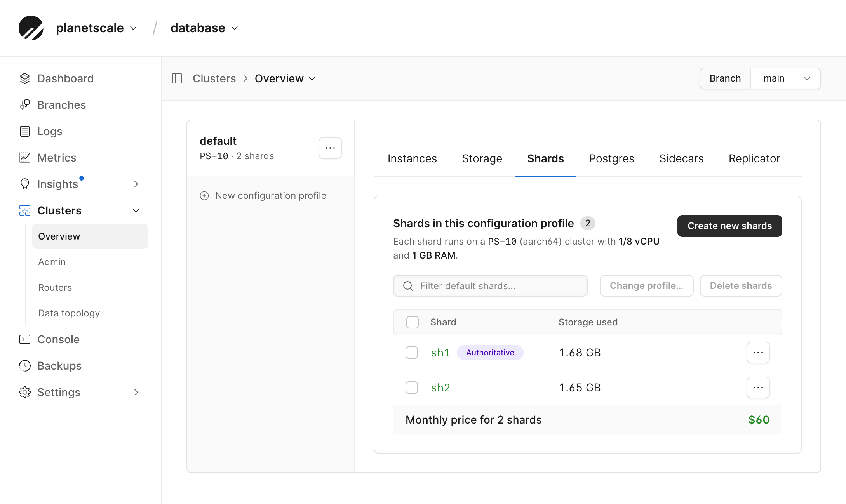This screenshot has width=846, height=504.
Task: Open more options for shard sh1
Action: (758, 353)
